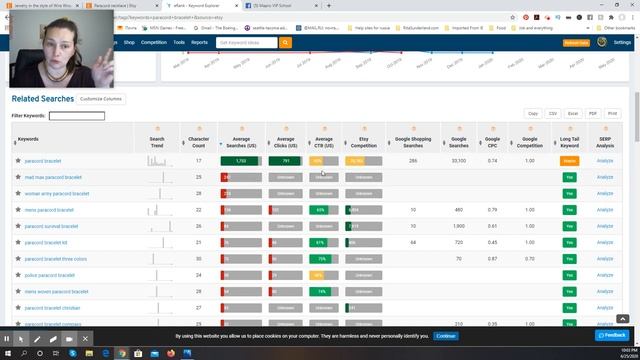Select the recorder cursor tool
The width and height of the screenshot is (640, 360).
click(21, 339)
